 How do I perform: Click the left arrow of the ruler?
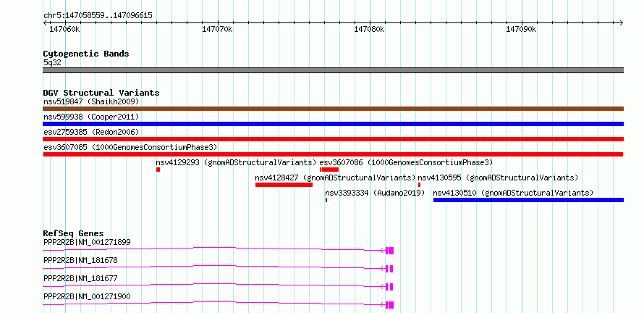tap(45, 23)
